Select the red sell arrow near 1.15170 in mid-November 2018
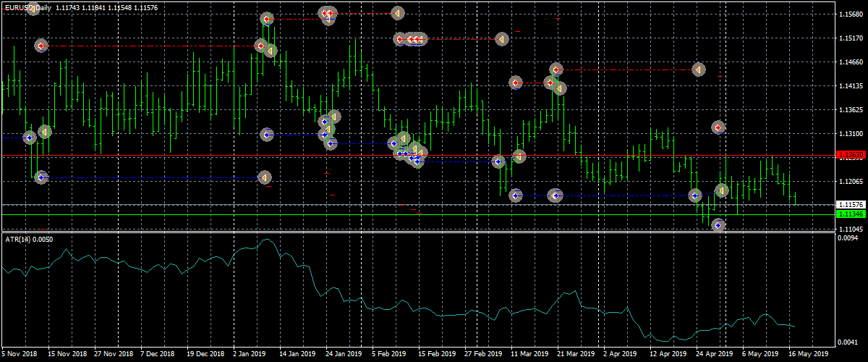This screenshot has height=362, width=868. (41, 46)
